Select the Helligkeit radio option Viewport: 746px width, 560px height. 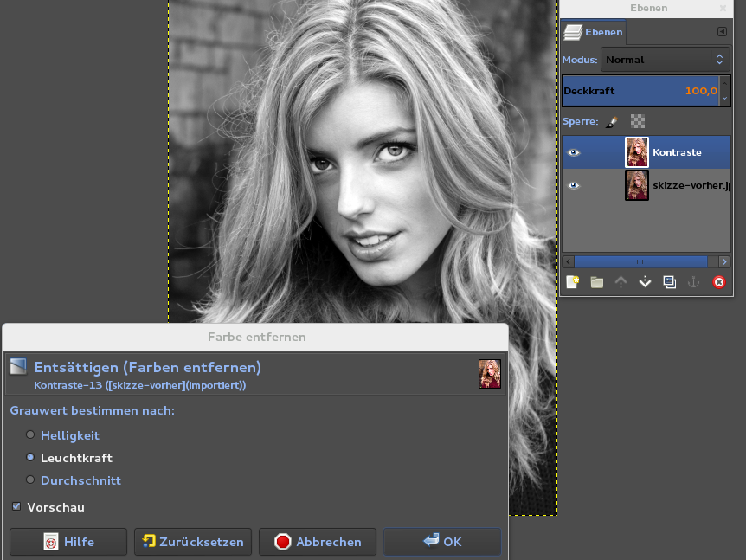pyautogui.click(x=31, y=435)
